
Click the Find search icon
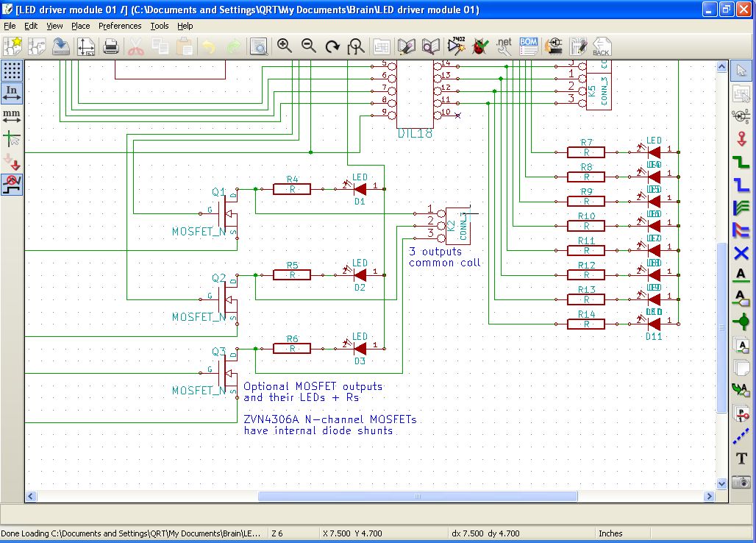259,46
